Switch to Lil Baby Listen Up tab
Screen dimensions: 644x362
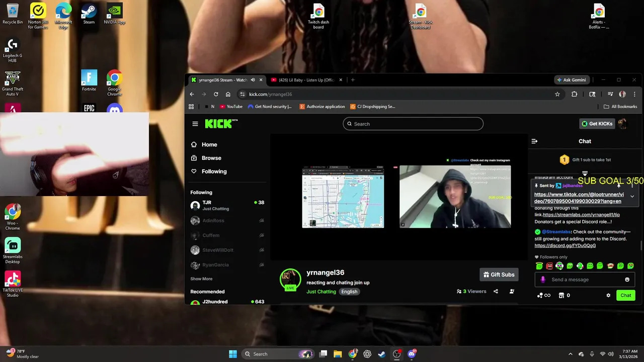[306, 79]
